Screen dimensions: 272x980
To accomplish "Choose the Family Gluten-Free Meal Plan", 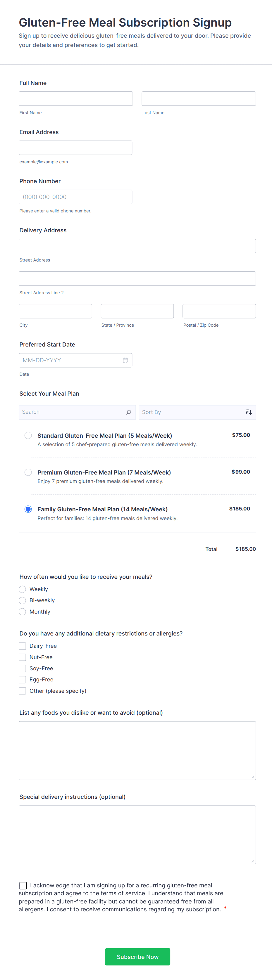I will (28, 509).
